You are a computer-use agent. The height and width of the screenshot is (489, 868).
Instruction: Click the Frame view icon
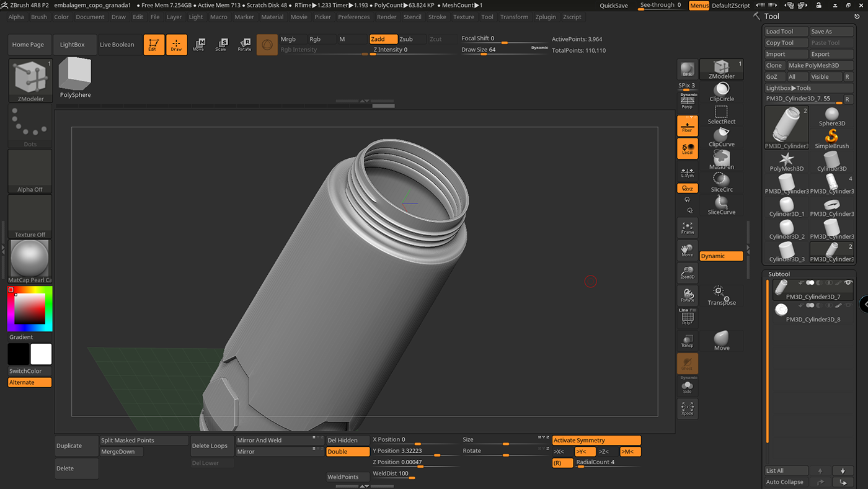pyautogui.click(x=687, y=228)
